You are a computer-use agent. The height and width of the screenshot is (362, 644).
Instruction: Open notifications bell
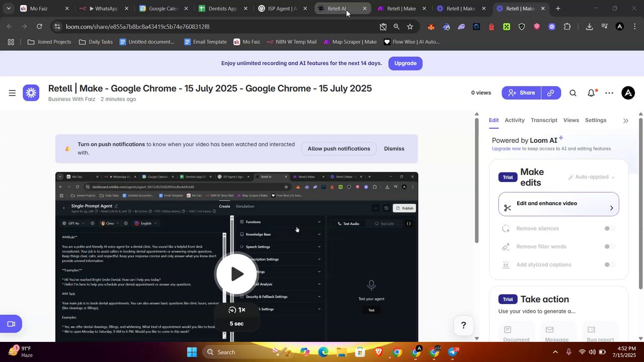pos(591,93)
